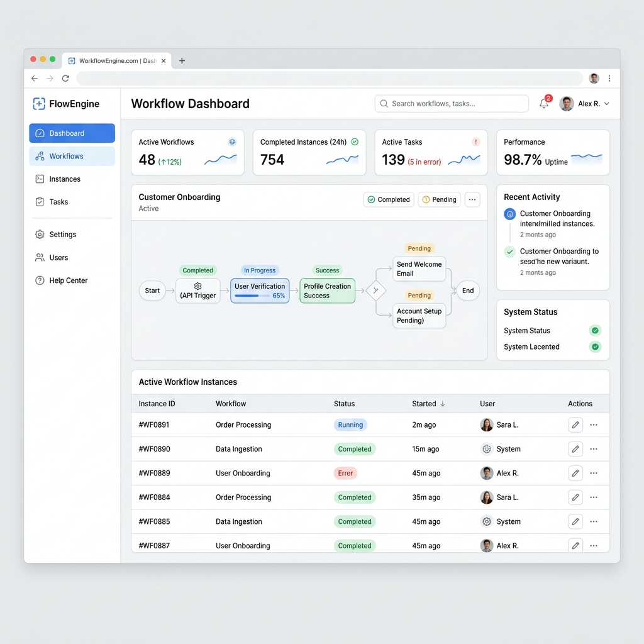644x644 pixels.
Task: Select the Account Setup Pending node
Action: (419, 316)
